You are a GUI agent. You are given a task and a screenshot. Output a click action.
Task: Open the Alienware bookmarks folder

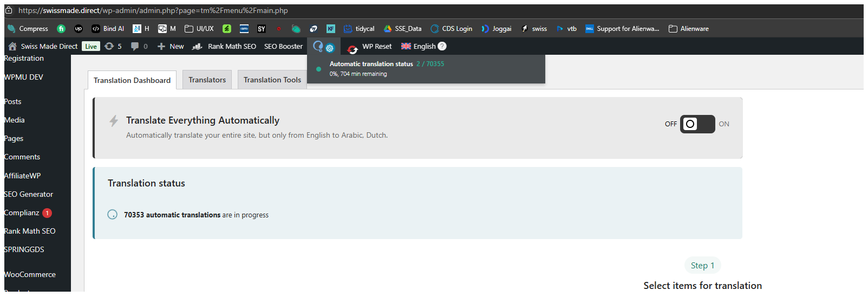coord(689,29)
